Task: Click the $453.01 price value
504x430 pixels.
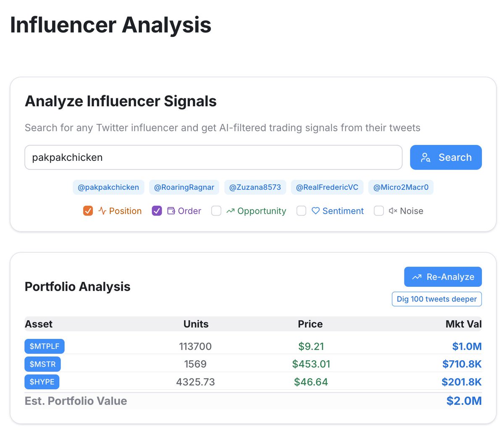Action: pyautogui.click(x=311, y=364)
